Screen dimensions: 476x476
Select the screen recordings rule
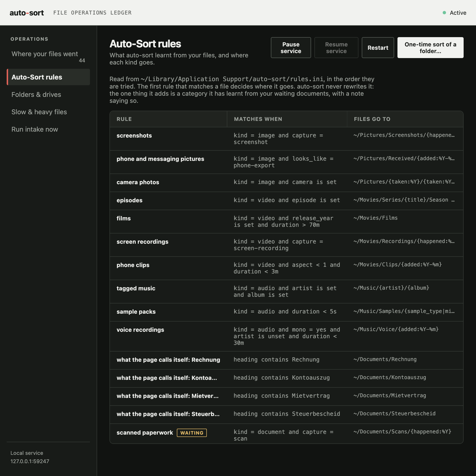click(142, 242)
